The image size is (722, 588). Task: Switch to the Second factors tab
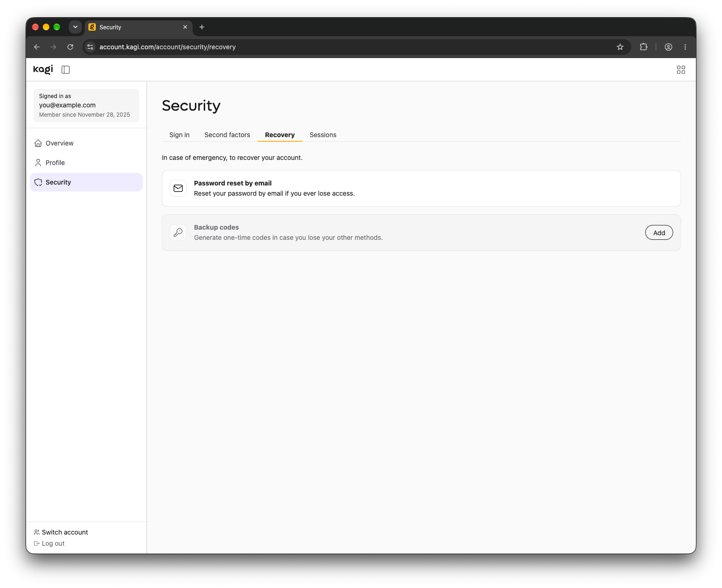tap(227, 135)
